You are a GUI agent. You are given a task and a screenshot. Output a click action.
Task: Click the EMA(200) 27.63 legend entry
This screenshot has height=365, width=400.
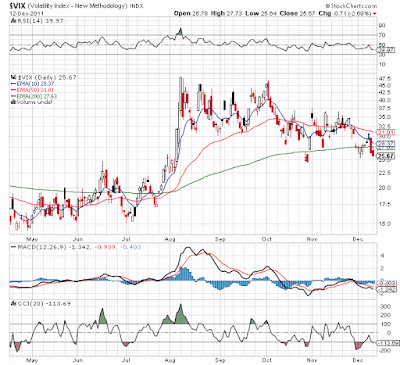[37, 96]
